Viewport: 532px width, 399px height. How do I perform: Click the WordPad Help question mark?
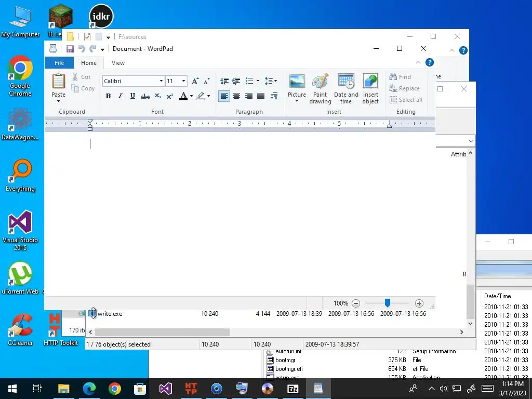430,62
